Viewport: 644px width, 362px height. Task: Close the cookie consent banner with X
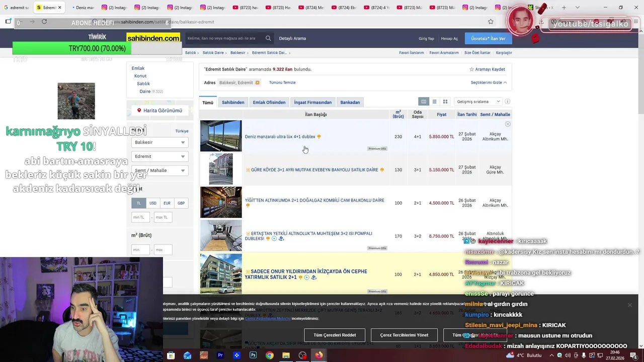[629, 305]
